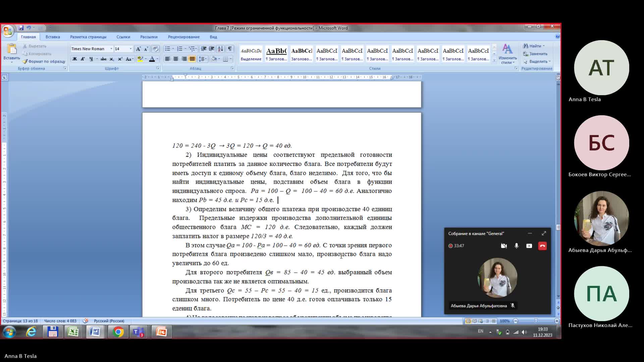Image resolution: width=644 pixels, height=362 pixels.
Task: Open the Paragraph (Абзац) dialog launcher
Action: [x=232, y=68]
